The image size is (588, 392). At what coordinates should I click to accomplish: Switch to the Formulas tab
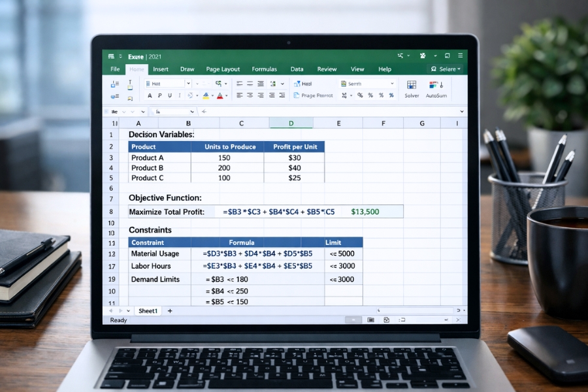pyautogui.click(x=265, y=69)
